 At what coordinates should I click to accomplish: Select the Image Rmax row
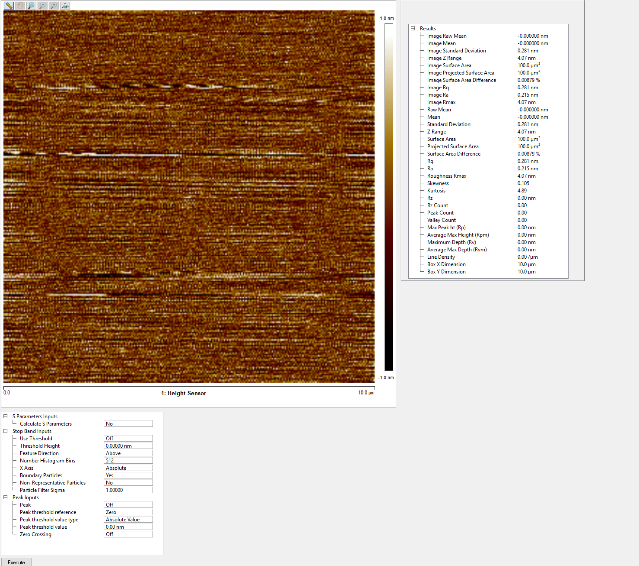click(x=488, y=102)
